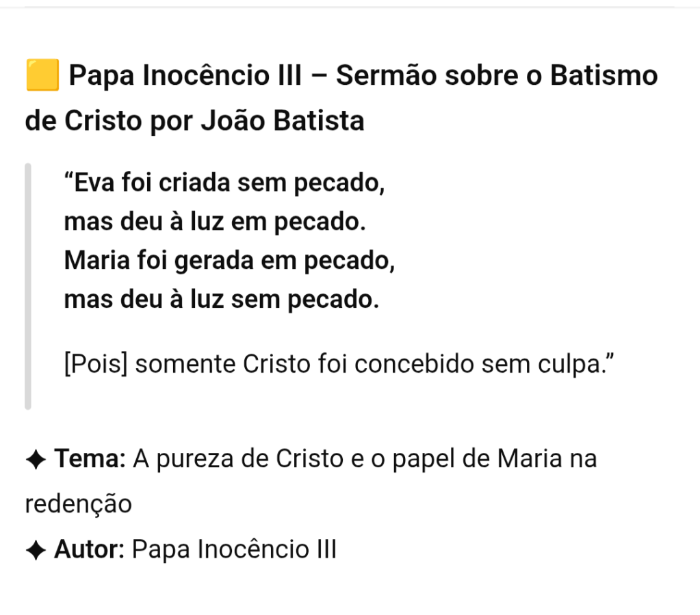This screenshot has width=700, height=615.
Task: Click the bold 'Autor:' label
Action: 90,549
